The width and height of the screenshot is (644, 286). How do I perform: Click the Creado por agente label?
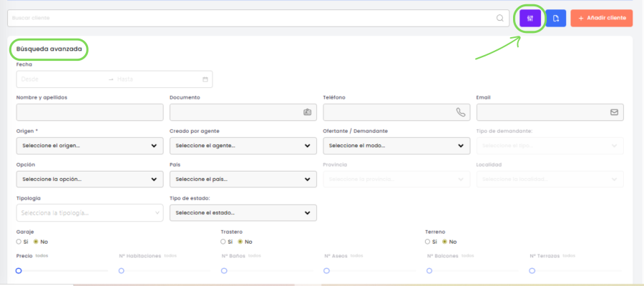click(195, 131)
